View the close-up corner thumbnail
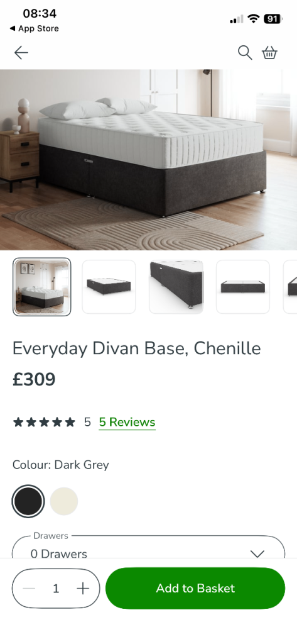The width and height of the screenshot is (297, 644). click(x=176, y=287)
